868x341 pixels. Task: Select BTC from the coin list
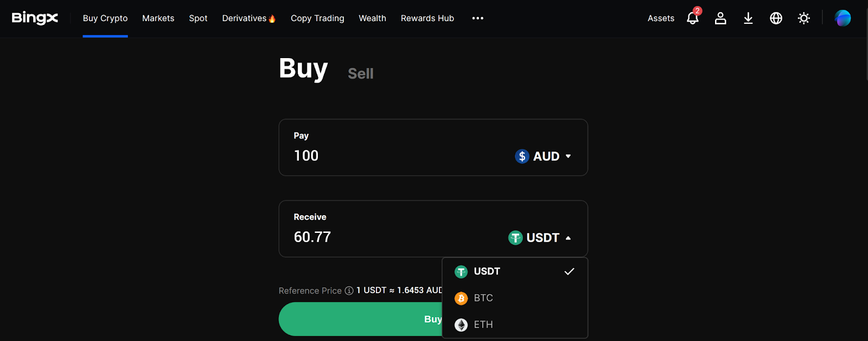pyautogui.click(x=482, y=298)
